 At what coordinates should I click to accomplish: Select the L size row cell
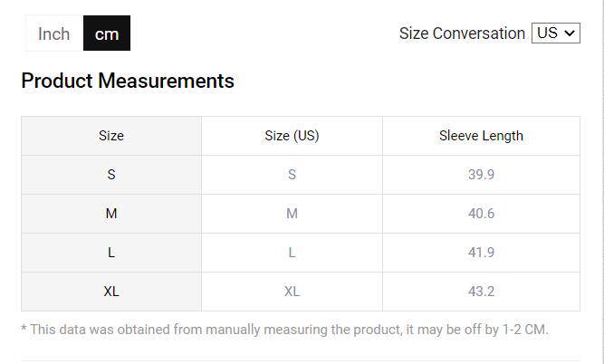(111, 253)
